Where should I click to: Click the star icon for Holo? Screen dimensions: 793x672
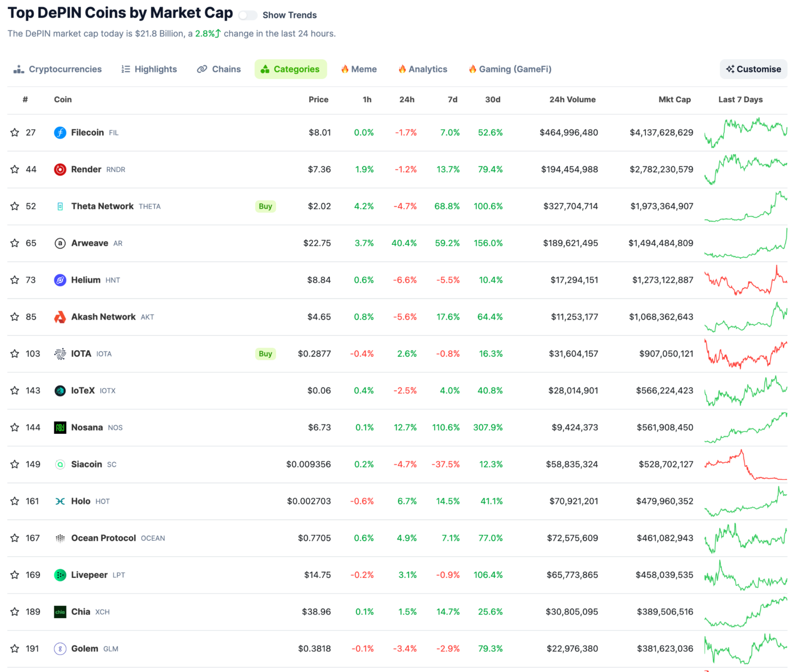(15, 501)
